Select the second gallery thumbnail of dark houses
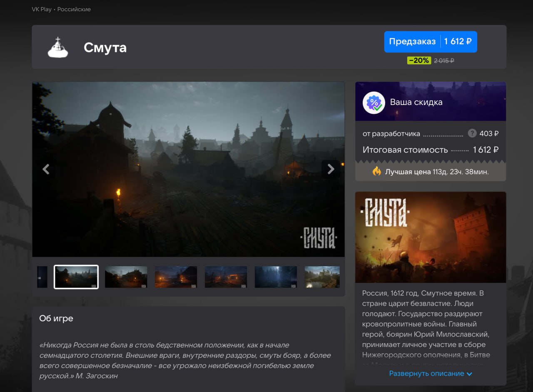 pos(126,277)
